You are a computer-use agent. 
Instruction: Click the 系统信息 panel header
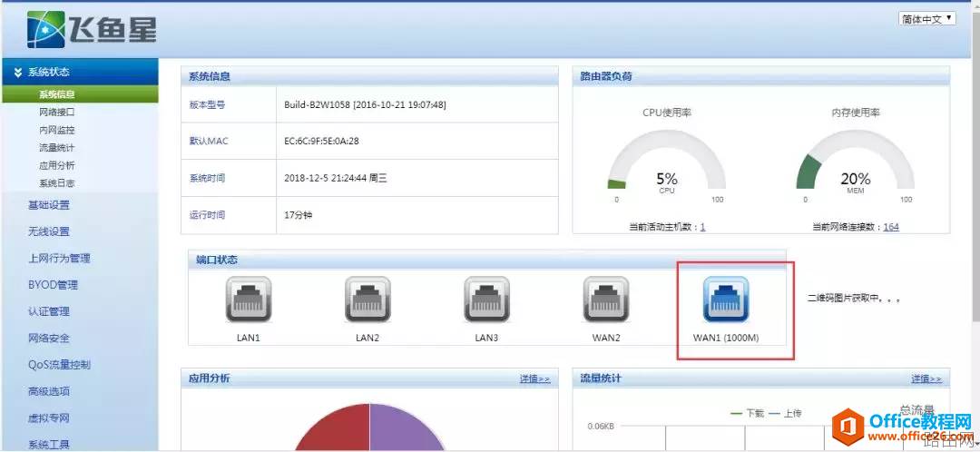(369, 76)
